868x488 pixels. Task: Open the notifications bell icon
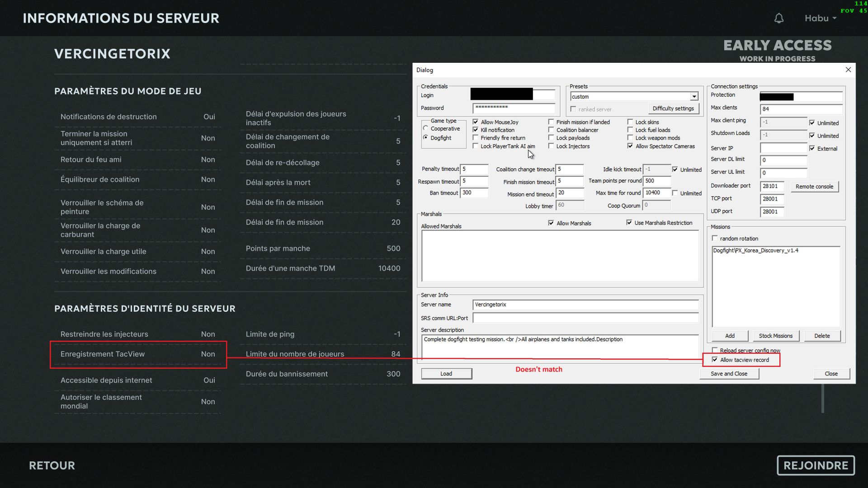(778, 18)
